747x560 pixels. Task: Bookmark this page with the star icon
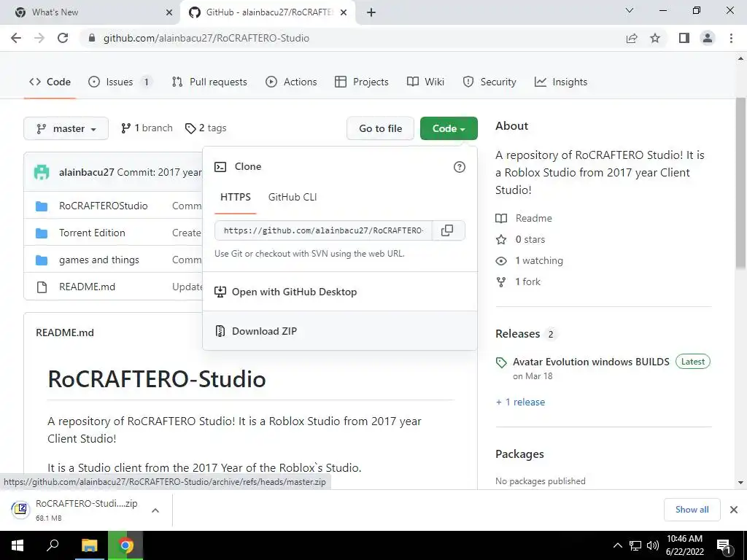tap(655, 38)
